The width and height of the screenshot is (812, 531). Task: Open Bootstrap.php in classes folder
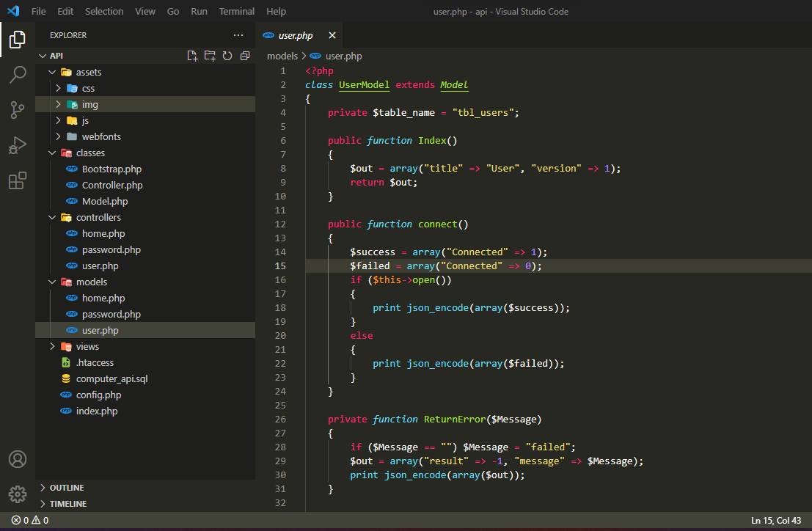pyautogui.click(x=111, y=169)
